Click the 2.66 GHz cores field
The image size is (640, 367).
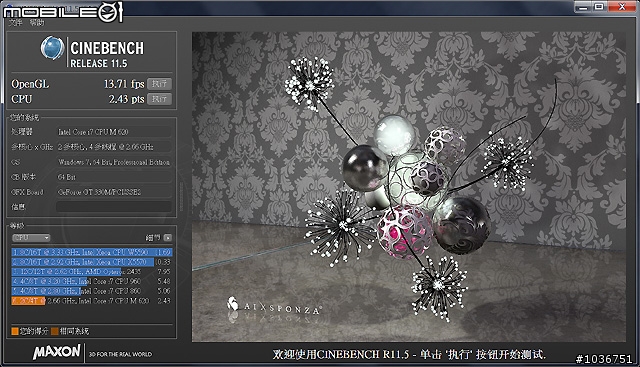(113, 147)
